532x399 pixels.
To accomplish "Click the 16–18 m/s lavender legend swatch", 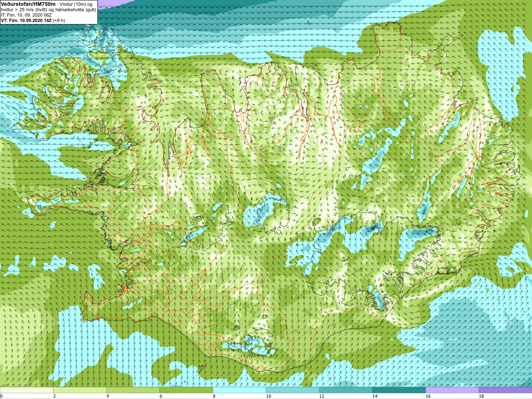I will (x=452, y=390).
